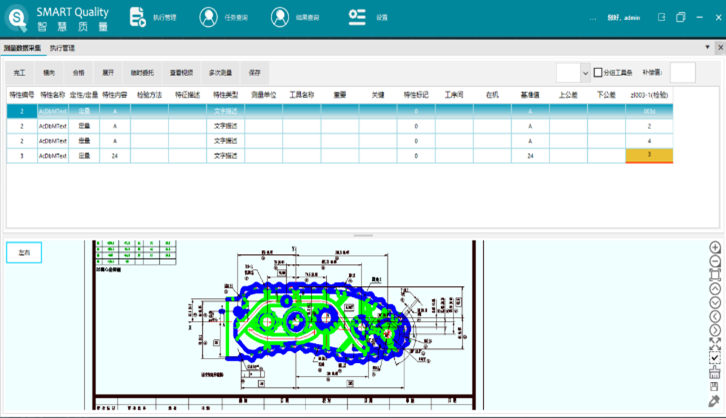Click the fullscreen expand arrows icon
Image resolution: width=726 pixels, height=418 pixels.
pos(716,344)
